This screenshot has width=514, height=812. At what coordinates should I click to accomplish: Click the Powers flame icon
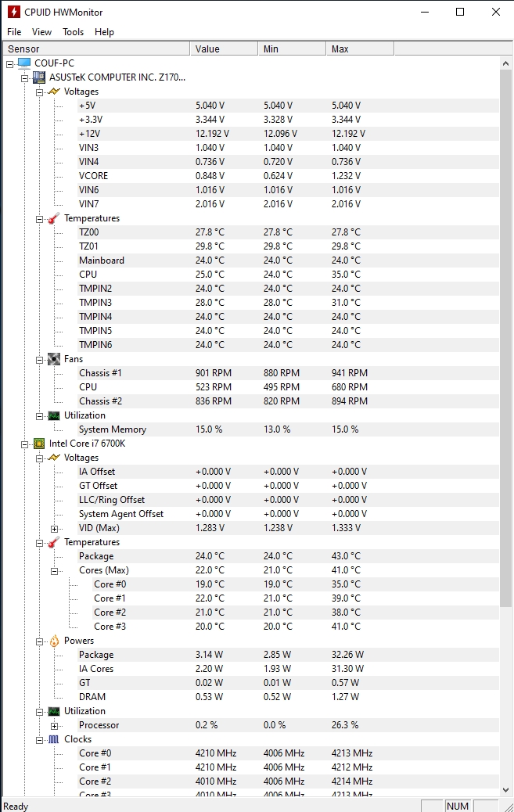click(53, 641)
